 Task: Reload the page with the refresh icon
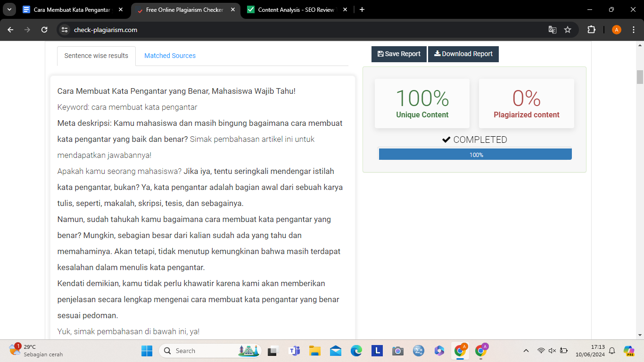44,30
